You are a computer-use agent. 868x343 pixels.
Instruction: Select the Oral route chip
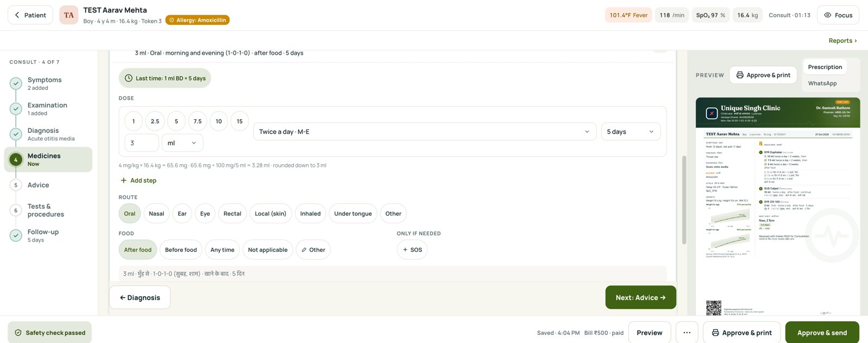pos(130,213)
